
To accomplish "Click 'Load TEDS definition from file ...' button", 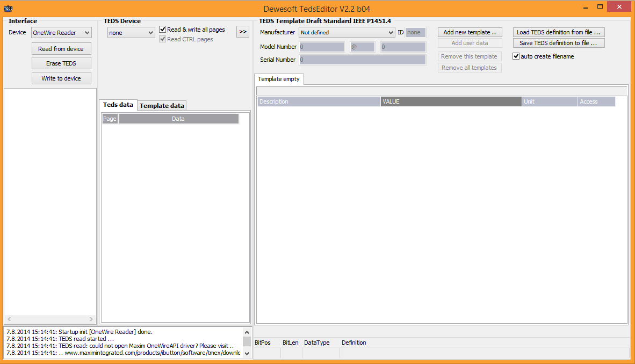I will coord(559,32).
